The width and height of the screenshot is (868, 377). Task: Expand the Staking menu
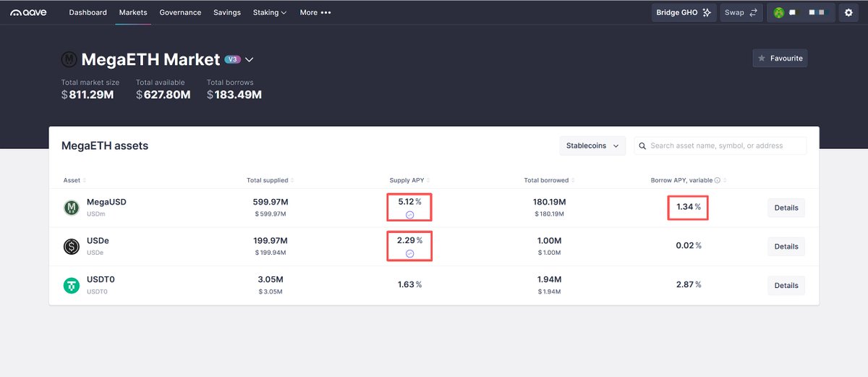point(270,12)
